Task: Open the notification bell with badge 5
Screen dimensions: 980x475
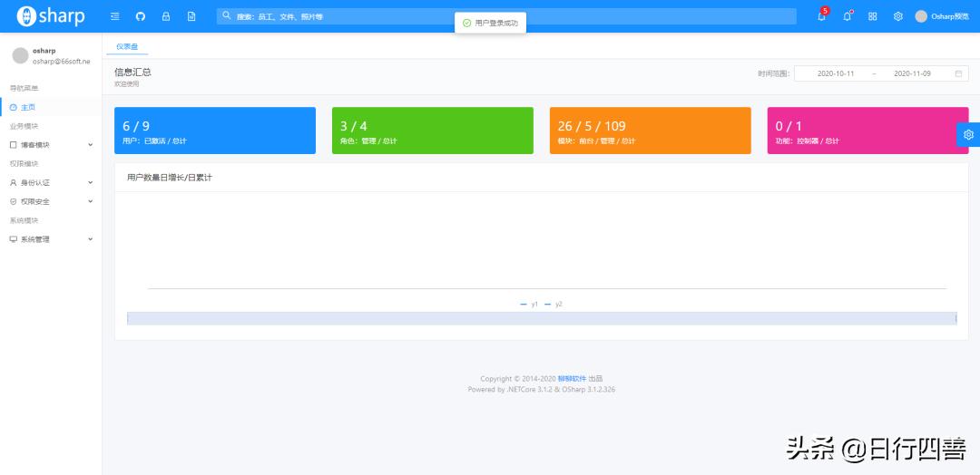Action: (822, 16)
